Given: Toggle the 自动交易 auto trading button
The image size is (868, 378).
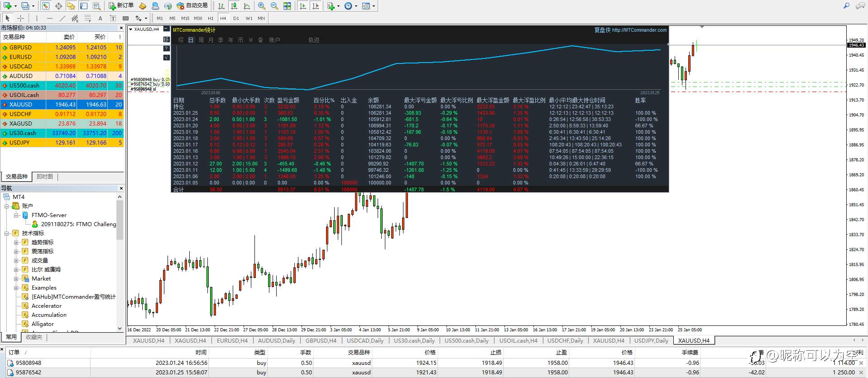Looking at the screenshot, I should click(192, 6).
